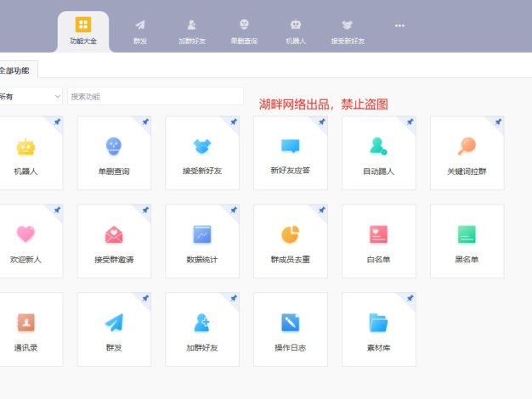Viewport: 532px width, 399px height.
Task: Toggle pin on 加群好友 card
Action: [x=234, y=298]
